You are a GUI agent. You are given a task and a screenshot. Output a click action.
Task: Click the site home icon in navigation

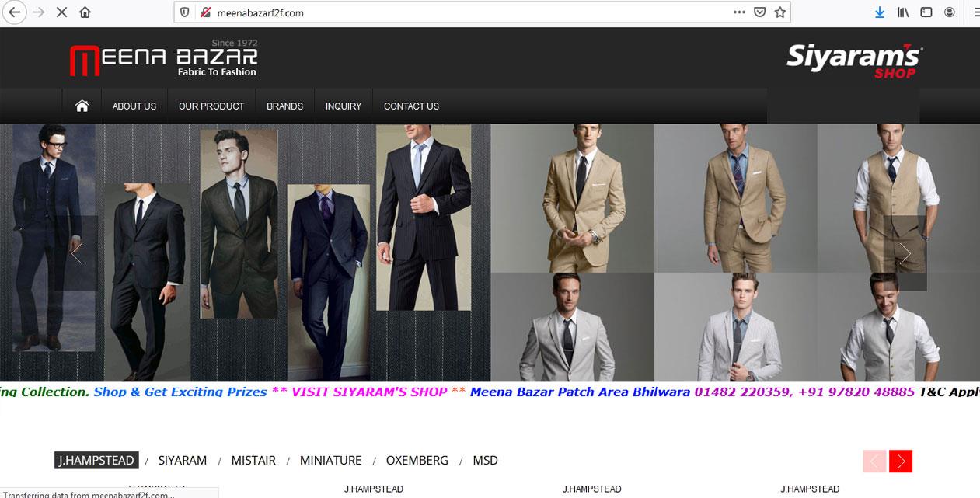click(x=82, y=106)
